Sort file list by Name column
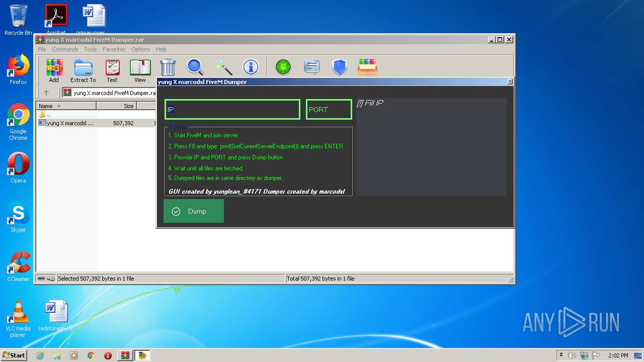Viewport: 644px width, 362px height. [x=66, y=106]
